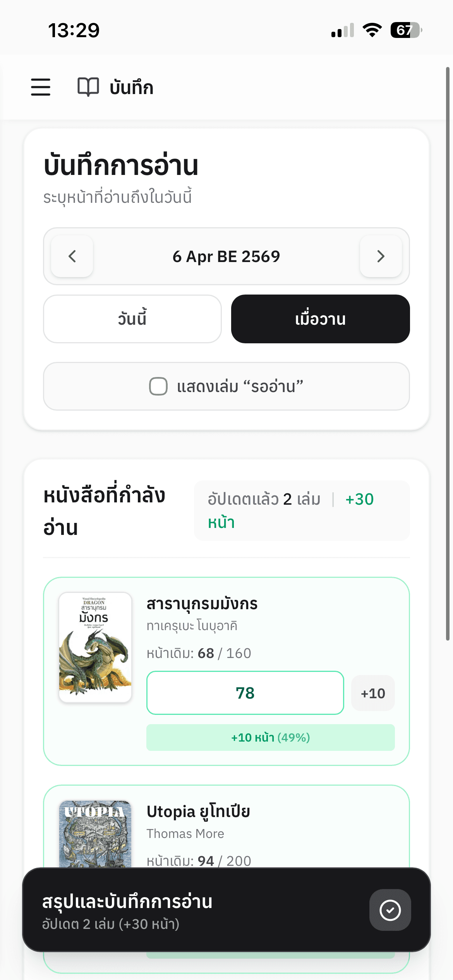
Task: Open the สรุปและบันทึกการอ่าน summary bar
Action: point(194,910)
